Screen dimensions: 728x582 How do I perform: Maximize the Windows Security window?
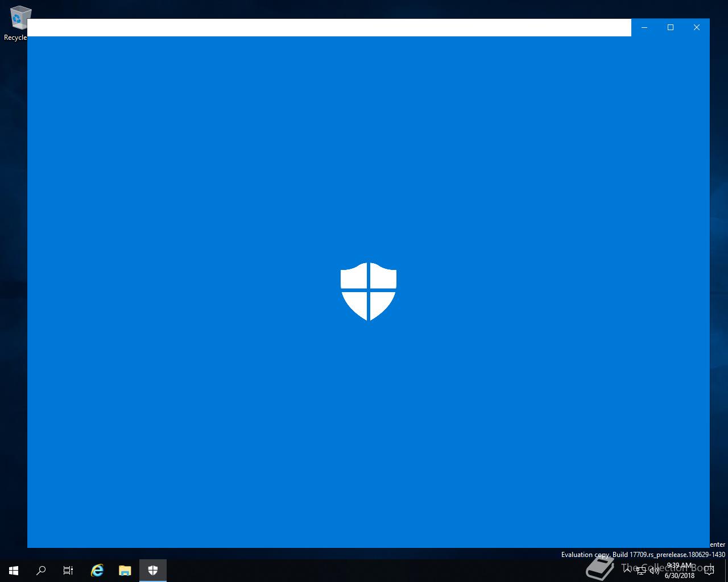[x=671, y=27]
